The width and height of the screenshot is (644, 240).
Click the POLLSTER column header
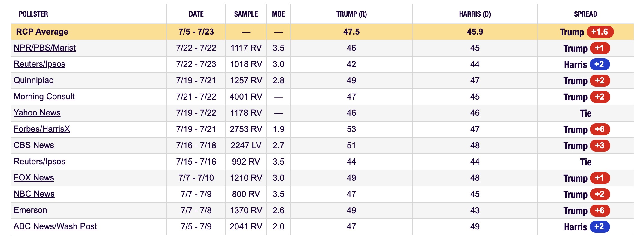tap(33, 14)
